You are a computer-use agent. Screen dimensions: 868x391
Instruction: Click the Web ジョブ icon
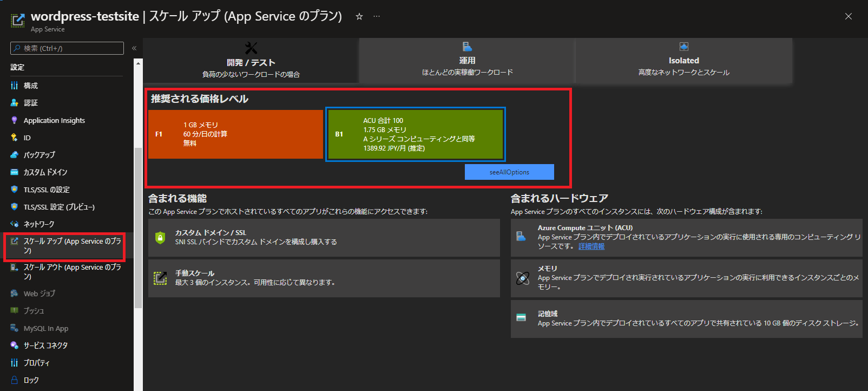14,294
